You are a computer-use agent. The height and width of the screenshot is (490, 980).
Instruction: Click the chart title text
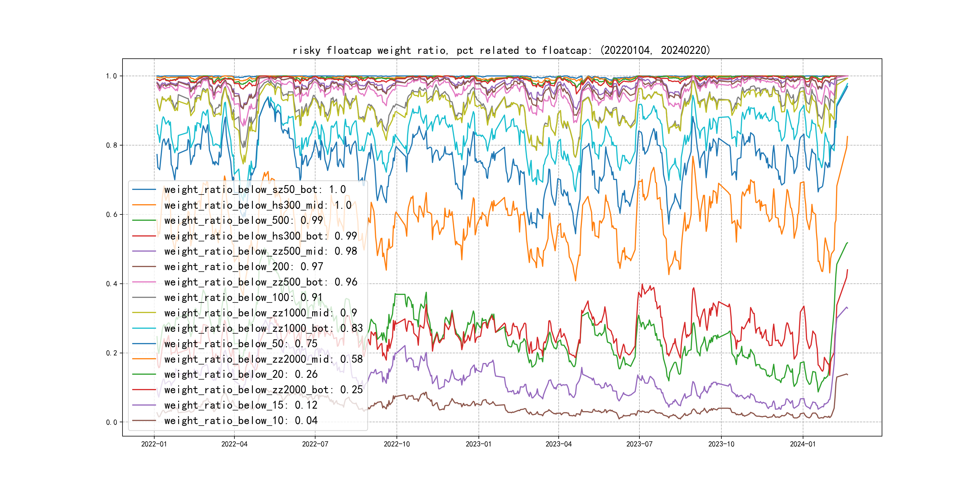coord(501,50)
